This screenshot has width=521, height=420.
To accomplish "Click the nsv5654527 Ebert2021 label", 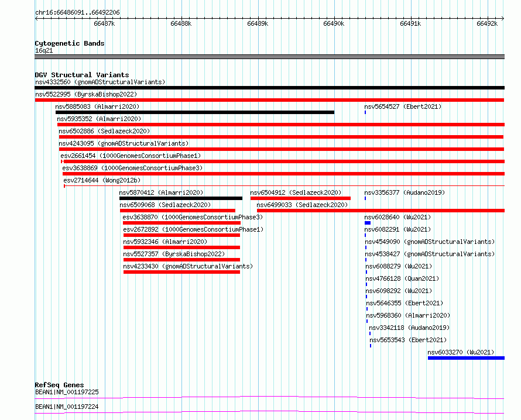I will pos(403,106).
